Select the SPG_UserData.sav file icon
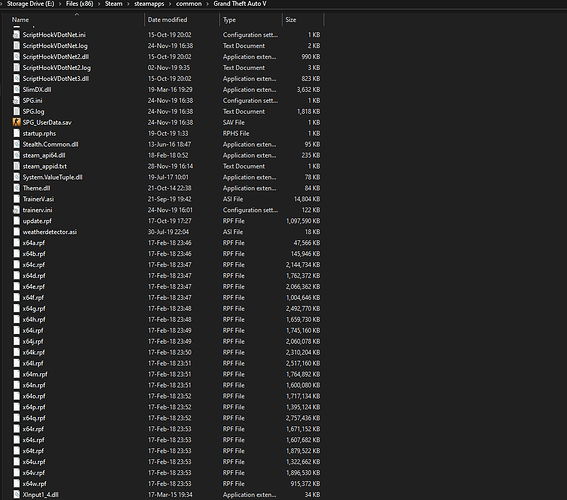567x500 pixels. click(16, 122)
